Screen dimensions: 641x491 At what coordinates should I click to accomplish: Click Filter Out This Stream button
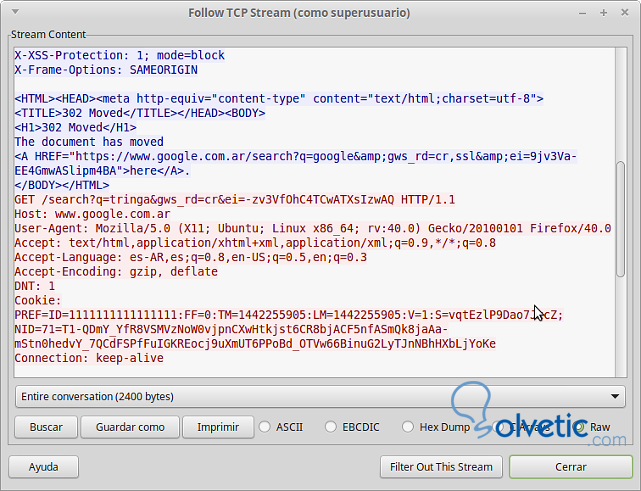441,467
